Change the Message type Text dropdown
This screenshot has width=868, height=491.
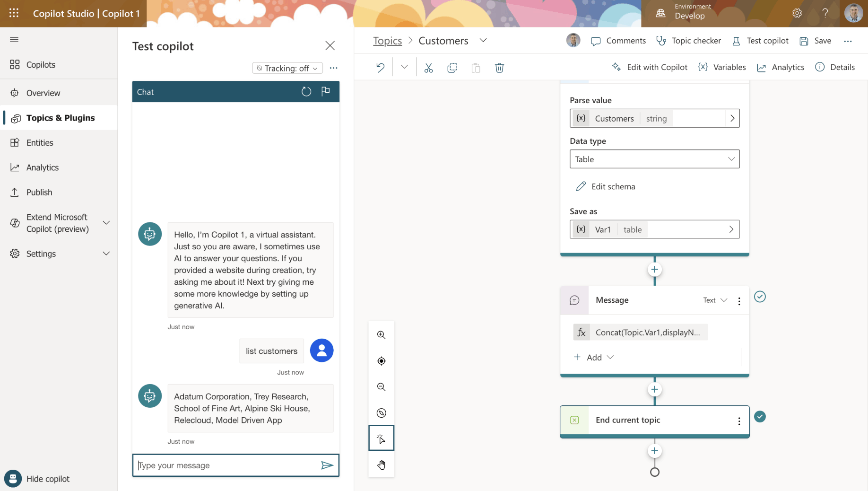pos(715,300)
